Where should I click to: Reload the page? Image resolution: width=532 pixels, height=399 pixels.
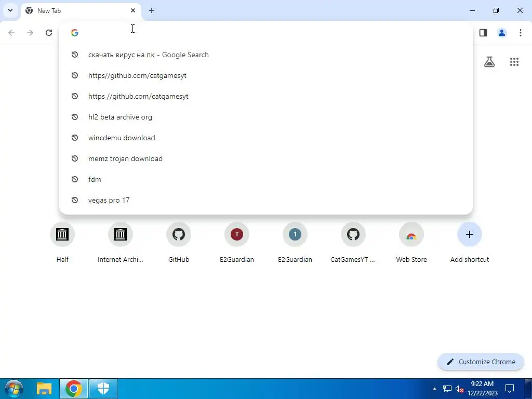coord(49,33)
